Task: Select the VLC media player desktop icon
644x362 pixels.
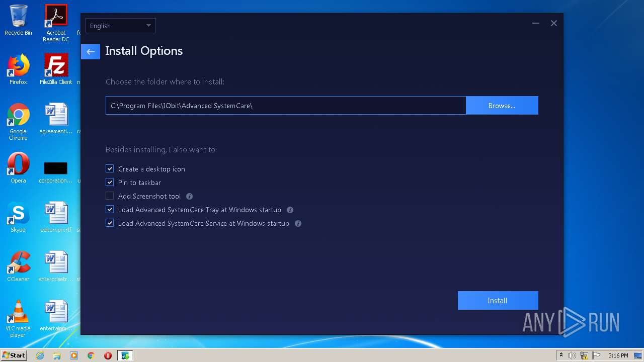Action: point(18,319)
